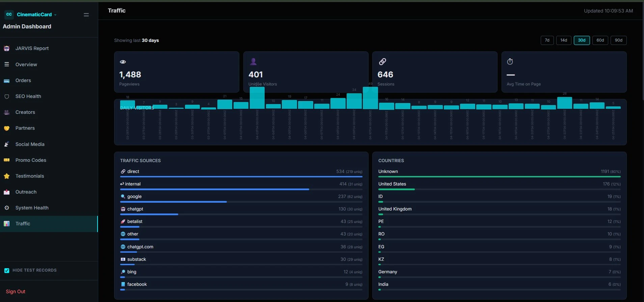Click the daily visitors bar labeled 26
Image resolution: width=644 pixels, height=302 pixels.
point(564,103)
